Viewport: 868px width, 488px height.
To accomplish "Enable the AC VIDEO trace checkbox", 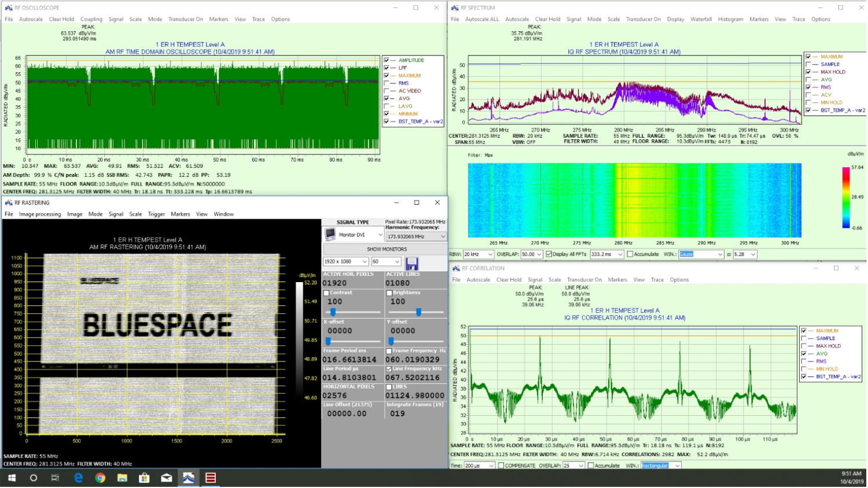I will click(387, 91).
